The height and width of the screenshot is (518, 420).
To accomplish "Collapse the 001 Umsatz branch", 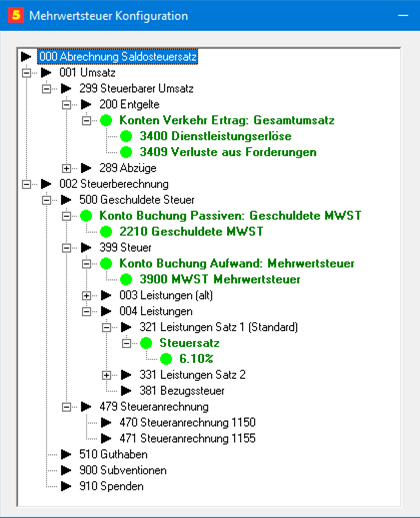I will pos(26,73).
